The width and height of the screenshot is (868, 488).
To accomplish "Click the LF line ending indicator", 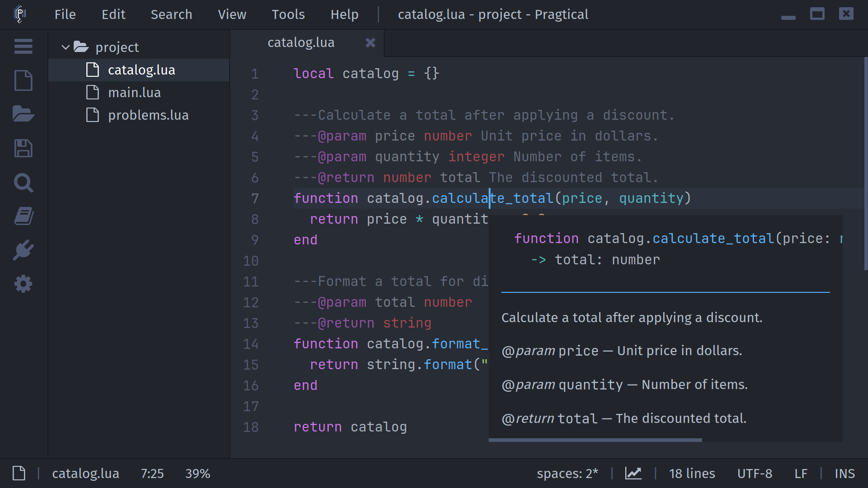I will click(801, 474).
